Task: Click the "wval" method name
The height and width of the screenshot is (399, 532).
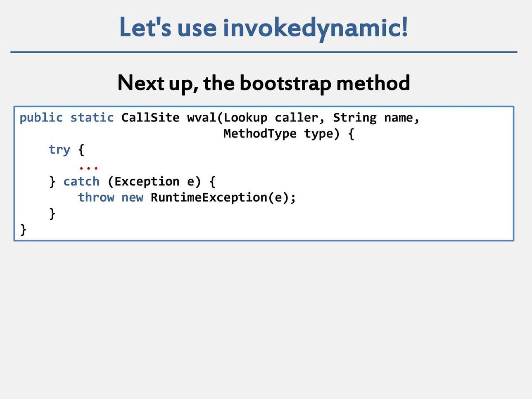Action: coord(202,118)
